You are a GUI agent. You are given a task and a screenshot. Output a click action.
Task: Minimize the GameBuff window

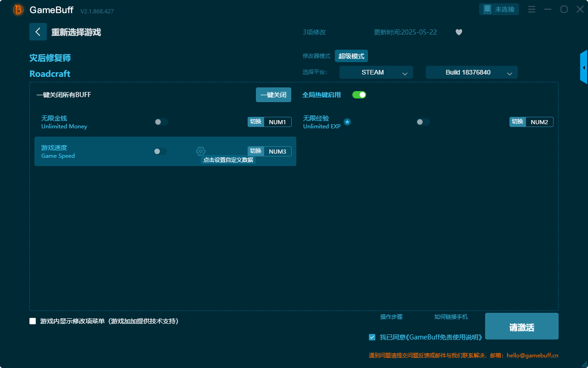tap(548, 9)
